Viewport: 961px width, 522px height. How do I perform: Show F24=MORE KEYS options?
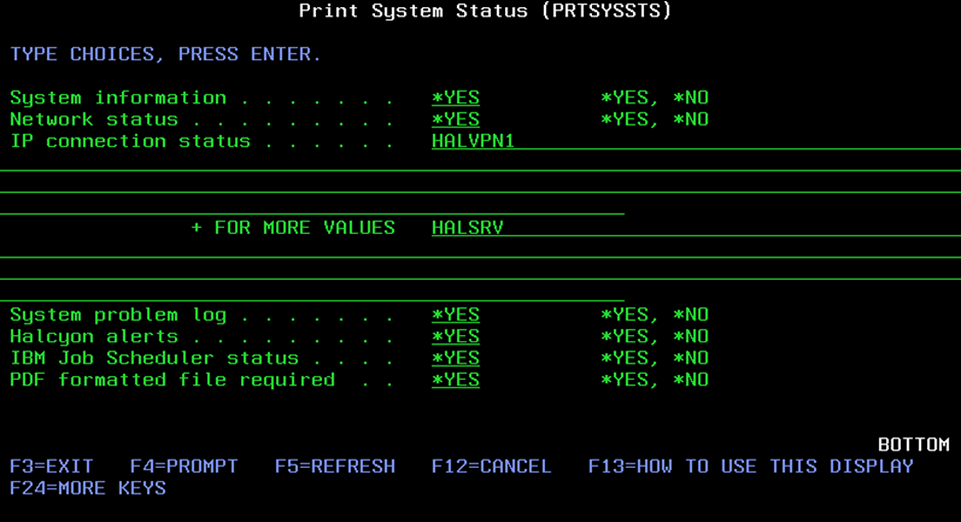(88, 489)
